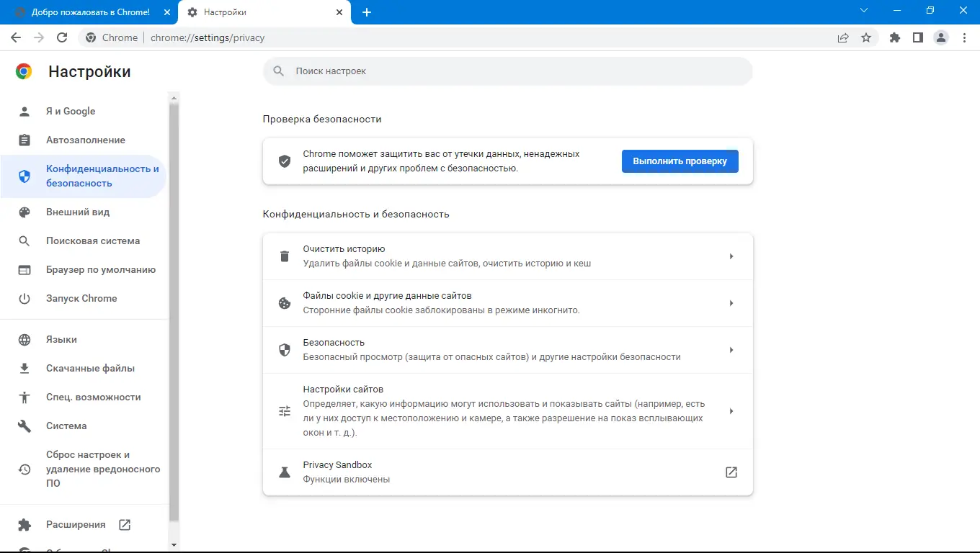Expand the Безопасность row arrow
980x553 pixels.
pyautogui.click(x=731, y=350)
